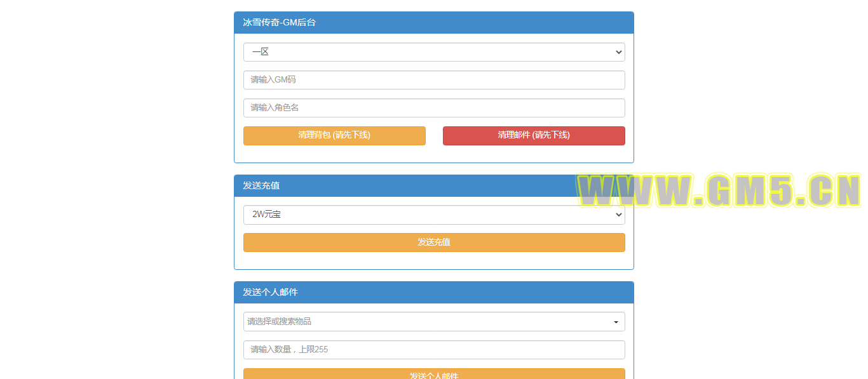Click empty space below the 发送充值 button

click(434, 261)
